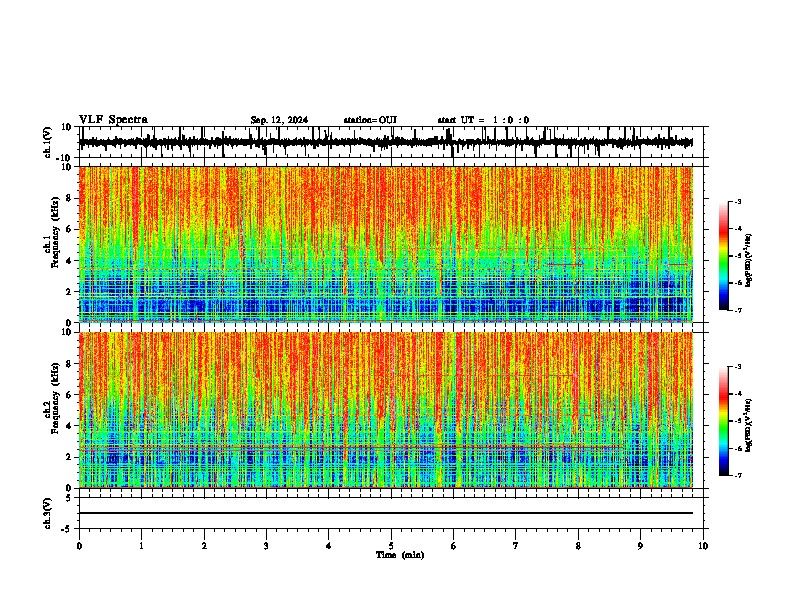
Task: Click the flat ch.3 voltage line
Action: point(386,513)
